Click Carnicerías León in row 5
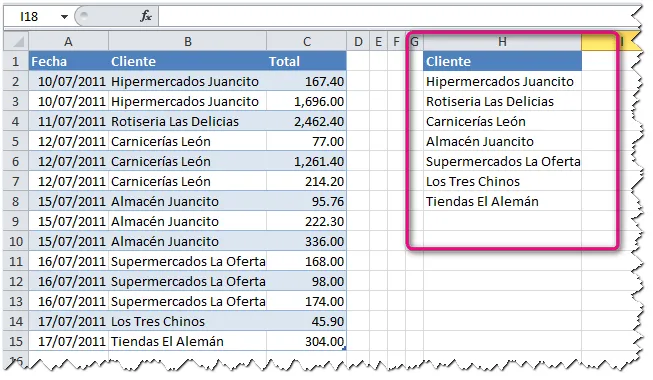Viewport: 653px width, 380px height. click(187, 141)
